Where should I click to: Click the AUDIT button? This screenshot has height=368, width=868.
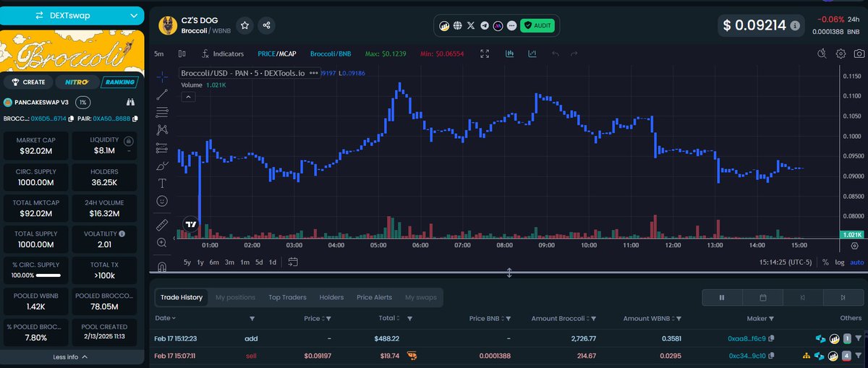(537, 25)
